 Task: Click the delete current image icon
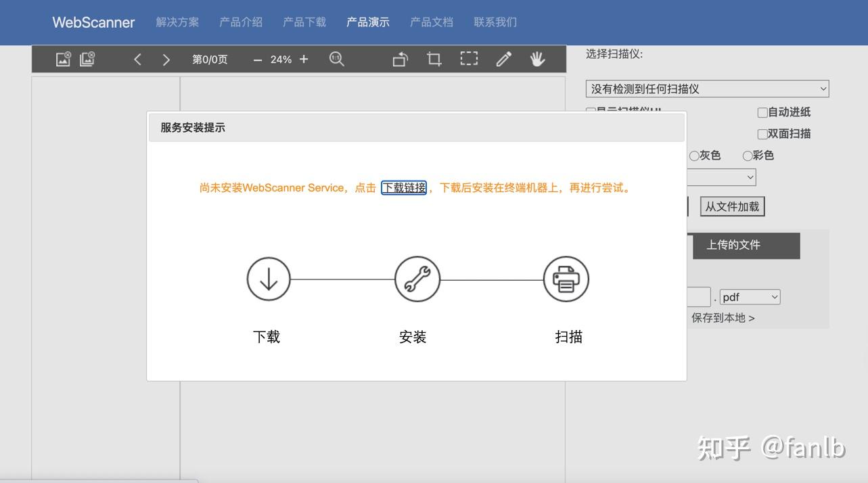coord(62,59)
